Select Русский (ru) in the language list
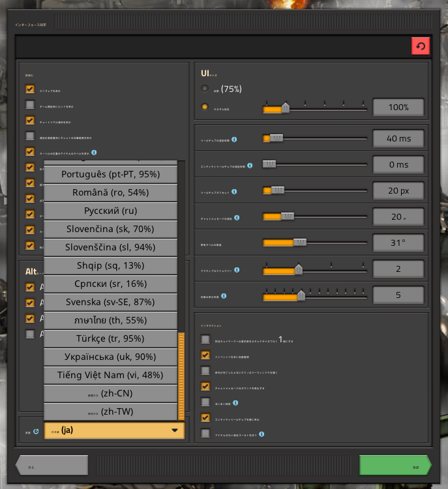The image size is (448, 489). click(110, 211)
